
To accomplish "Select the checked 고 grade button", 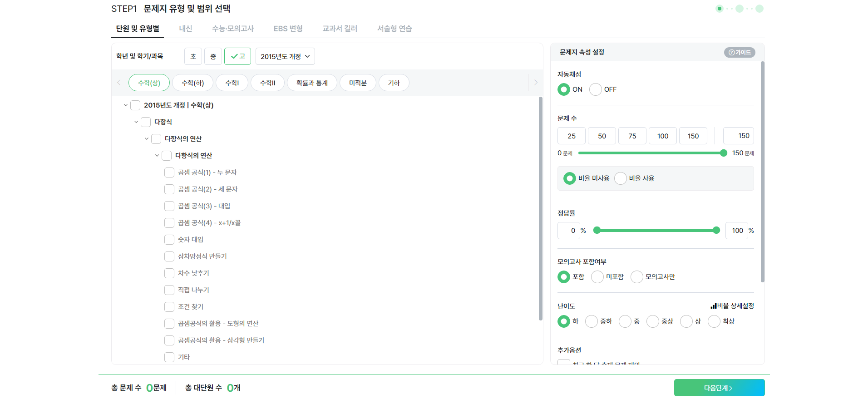I will (237, 56).
